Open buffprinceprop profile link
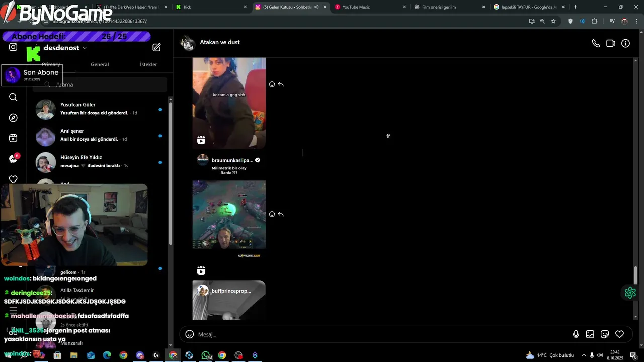644x362 pixels. 231,291
